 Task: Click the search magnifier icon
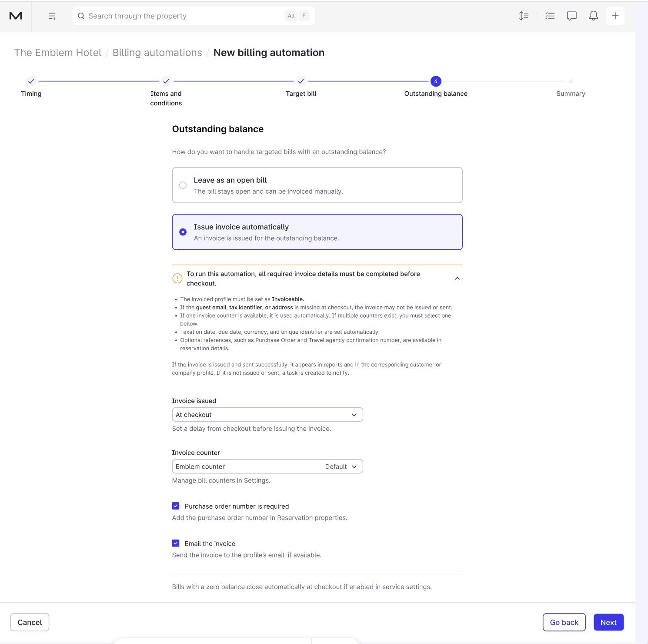pyautogui.click(x=81, y=16)
